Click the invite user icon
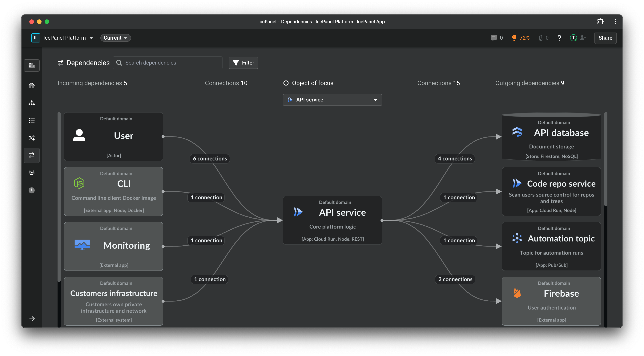Image resolution: width=644 pixels, height=356 pixels. coord(583,38)
